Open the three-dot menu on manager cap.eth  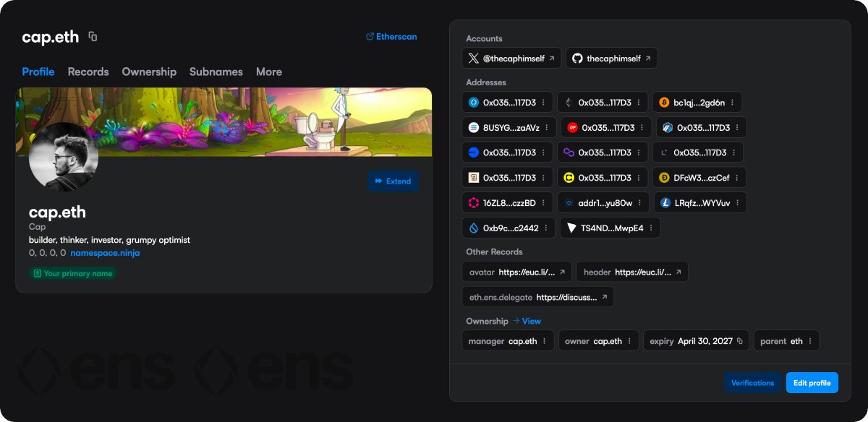tap(544, 341)
